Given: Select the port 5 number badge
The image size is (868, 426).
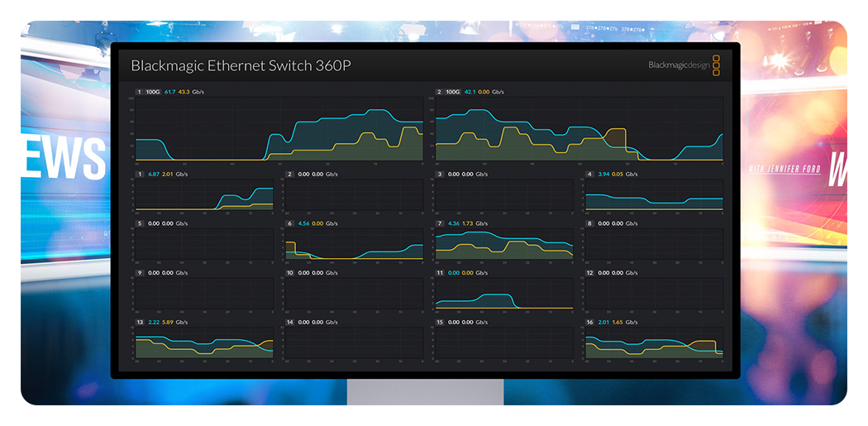Looking at the screenshot, I should pyautogui.click(x=139, y=223).
